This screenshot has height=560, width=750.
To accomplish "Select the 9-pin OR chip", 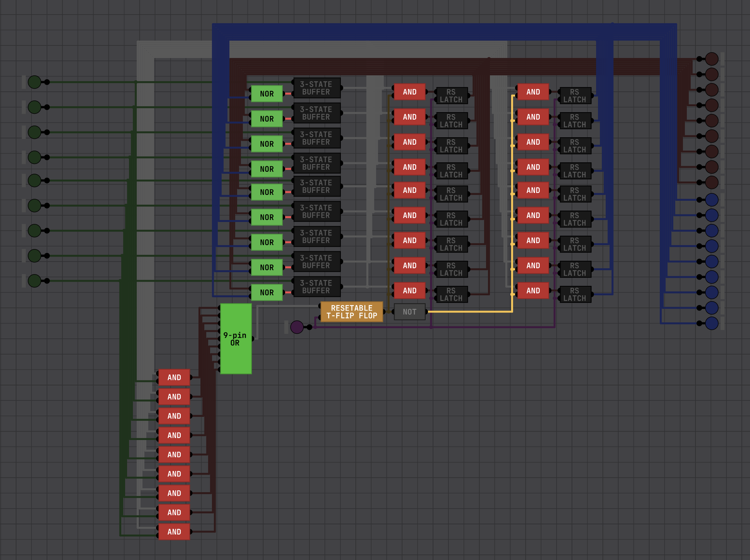I will pyautogui.click(x=236, y=339).
